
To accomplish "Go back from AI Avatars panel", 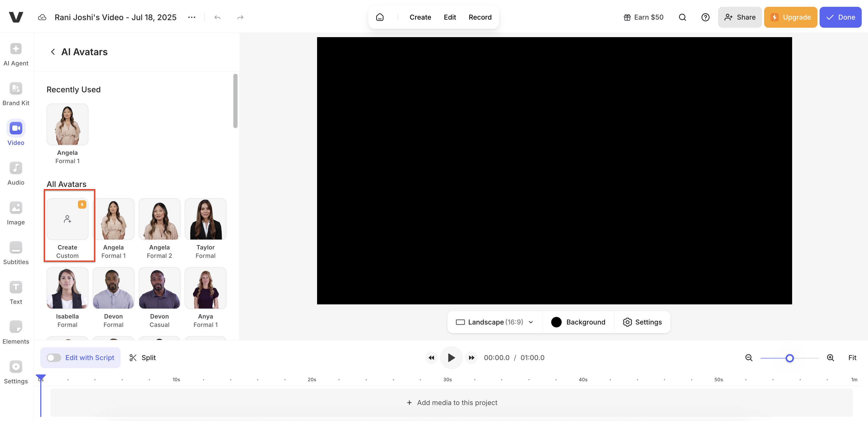I will click(53, 52).
